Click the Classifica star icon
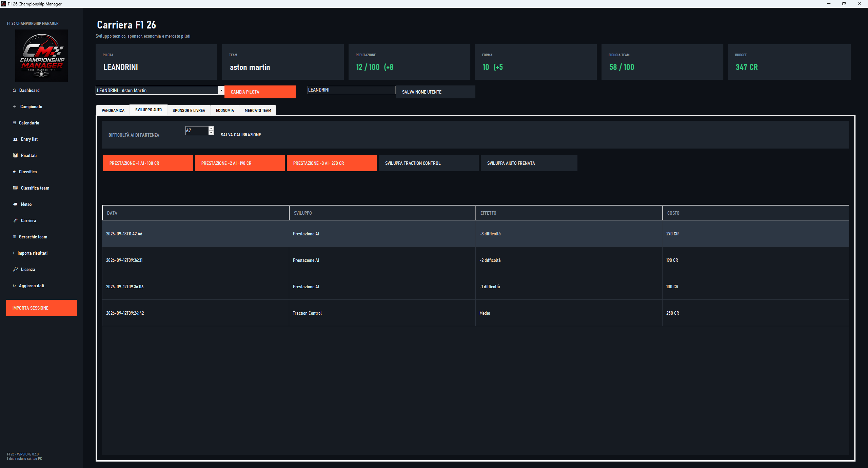The height and width of the screenshot is (468, 868). pyautogui.click(x=14, y=172)
